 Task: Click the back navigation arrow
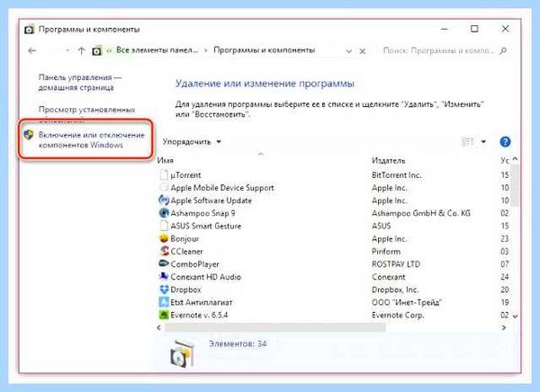pyautogui.click(x=32, y=51)
